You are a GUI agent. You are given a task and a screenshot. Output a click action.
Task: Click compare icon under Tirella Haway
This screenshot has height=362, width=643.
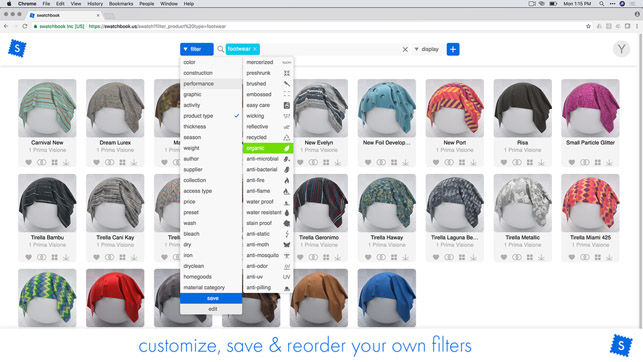(381, 257)
